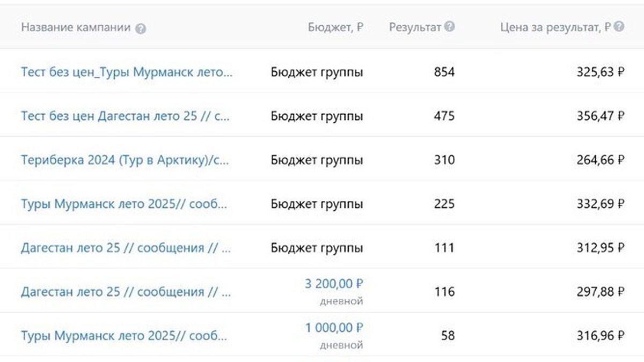Click дневной label under 1 000,00 ₽
Viewport: 644px width, 362px height.
tap(341, 345)
